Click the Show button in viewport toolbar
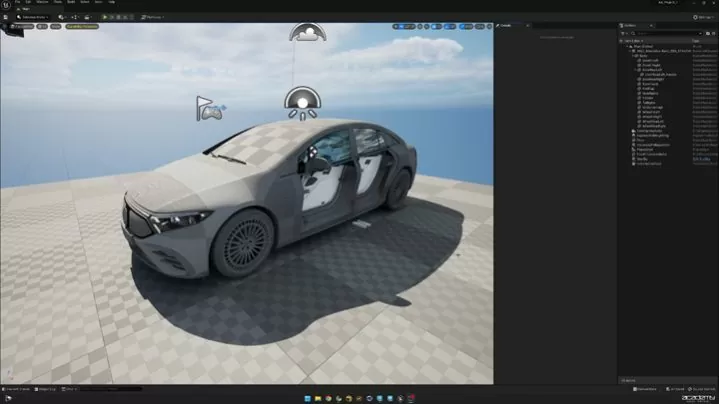The image size is (719, 404). 57,26
